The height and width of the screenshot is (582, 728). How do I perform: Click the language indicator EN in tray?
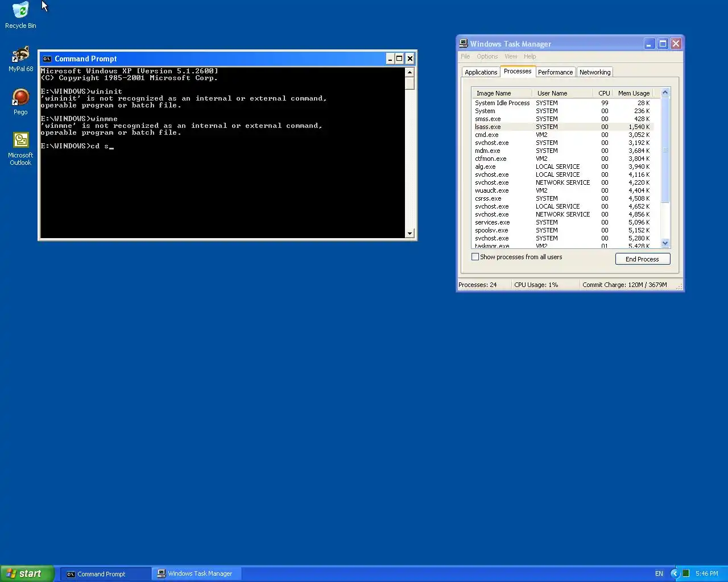tap(659, 573)
